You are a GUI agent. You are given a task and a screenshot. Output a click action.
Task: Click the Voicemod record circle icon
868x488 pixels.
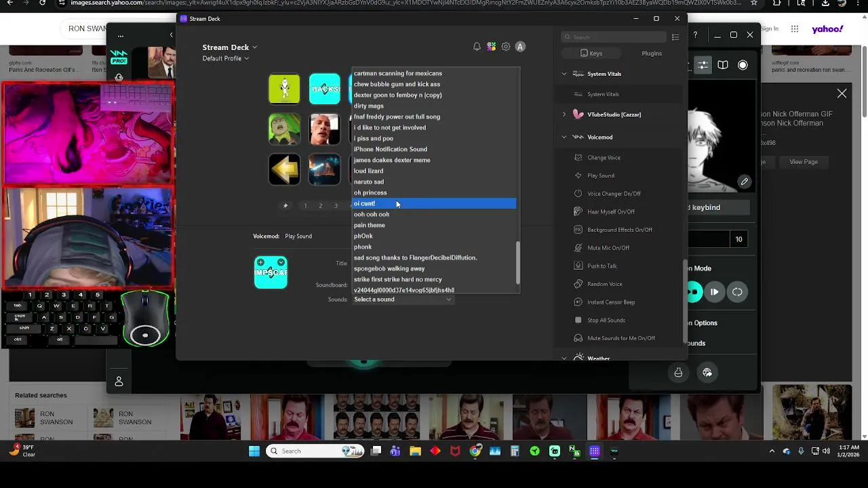pyautogui.click(x=743, y=65)
